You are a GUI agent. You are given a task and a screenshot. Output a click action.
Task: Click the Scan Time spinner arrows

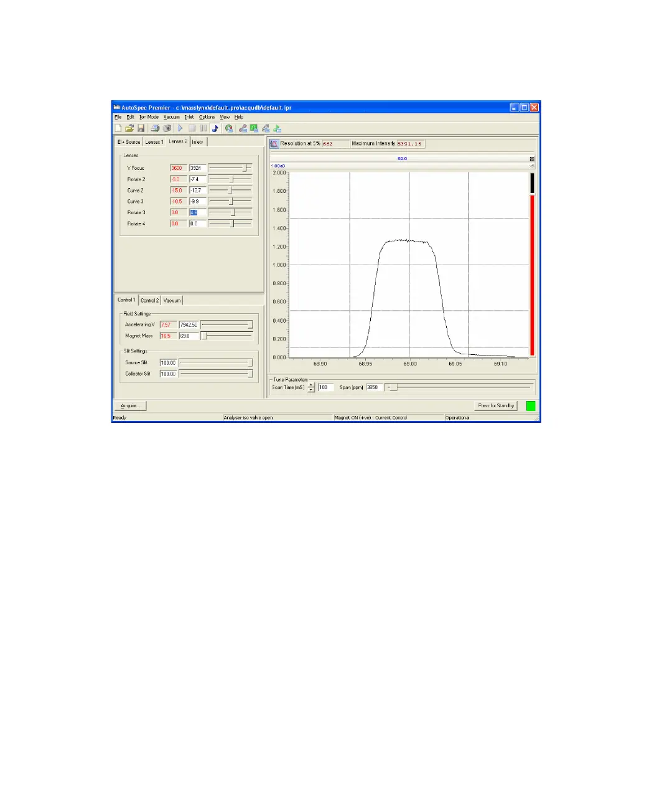312,387
